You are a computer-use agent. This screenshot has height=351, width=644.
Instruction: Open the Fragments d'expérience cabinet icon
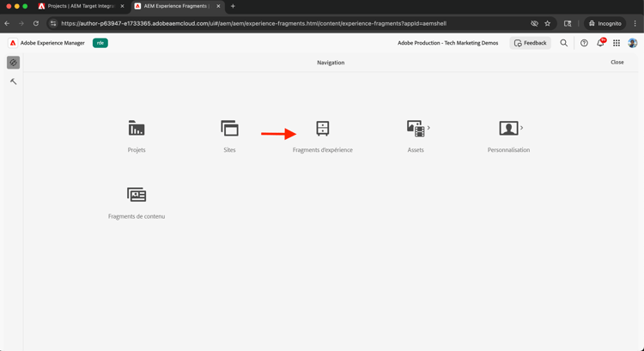(x=322, y=128)
